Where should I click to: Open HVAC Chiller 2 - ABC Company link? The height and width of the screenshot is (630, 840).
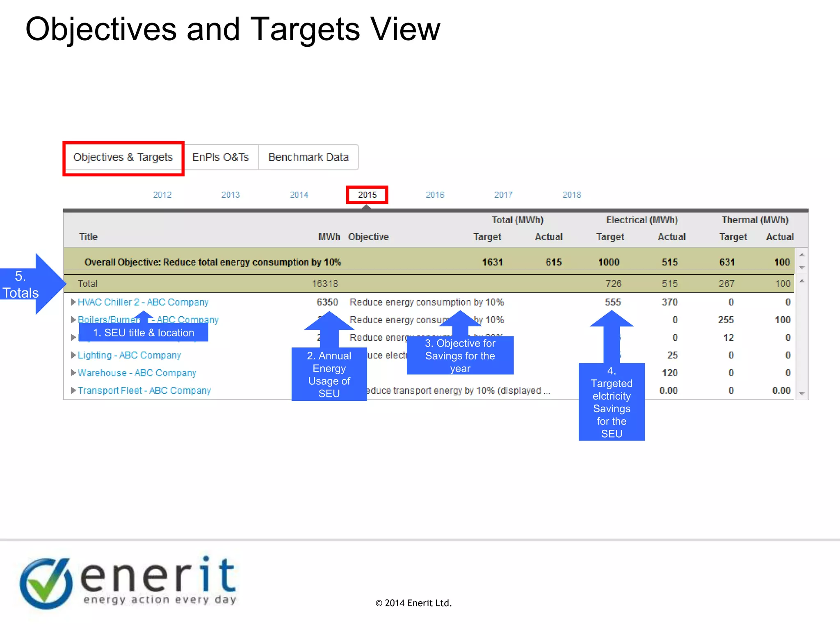click(x=143, y=302)
